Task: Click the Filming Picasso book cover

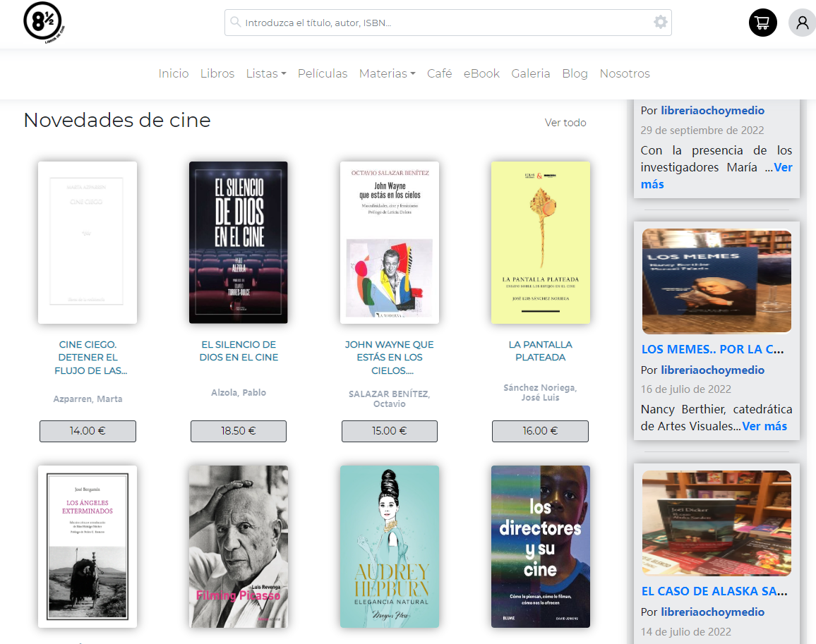Action: click(x=238, y=546)
